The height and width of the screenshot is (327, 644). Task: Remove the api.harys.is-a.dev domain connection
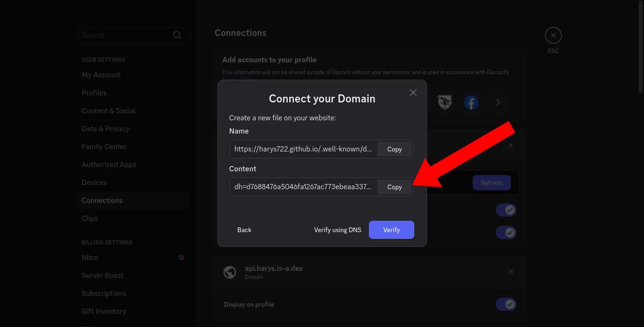511,272
